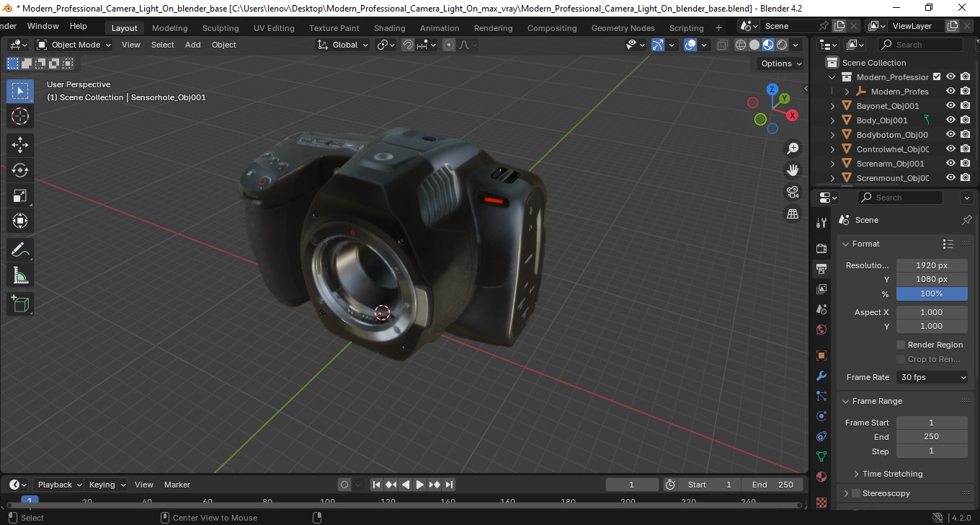Open the View Layer properties tab
Image resolution: width=980 pixels, height=525 pixels.
pos(821,289)
